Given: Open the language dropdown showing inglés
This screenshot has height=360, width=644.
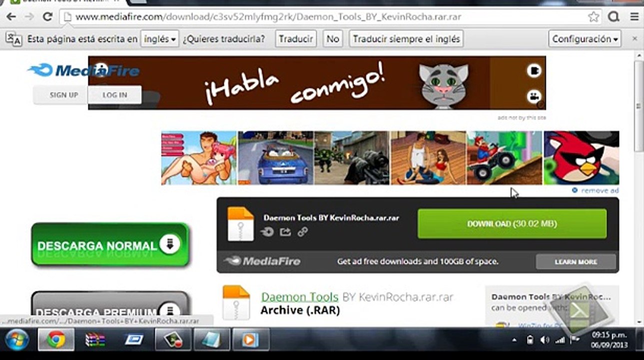Looking at the screenshot, I should tap(159, 38).
